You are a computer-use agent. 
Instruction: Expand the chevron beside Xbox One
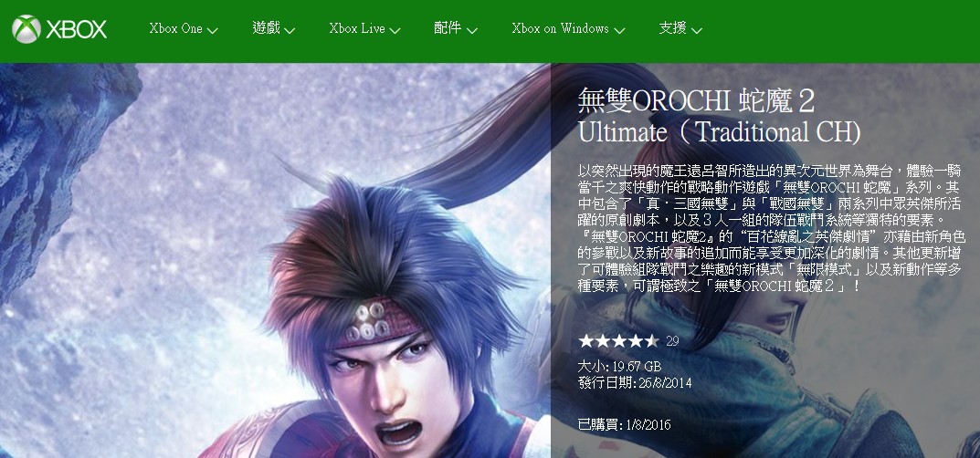(212, 30)
